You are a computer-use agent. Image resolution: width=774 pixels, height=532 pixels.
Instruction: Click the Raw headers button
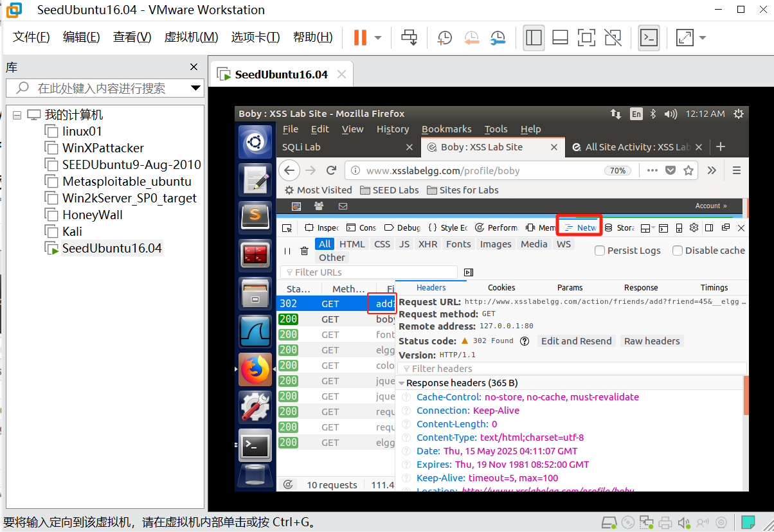(652, 341)
